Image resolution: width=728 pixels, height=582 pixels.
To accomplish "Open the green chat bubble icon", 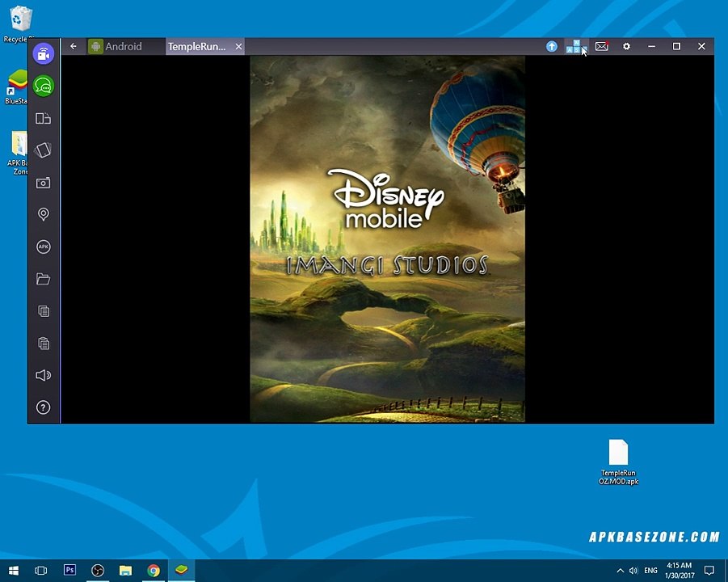I will [x=43, y=86].
